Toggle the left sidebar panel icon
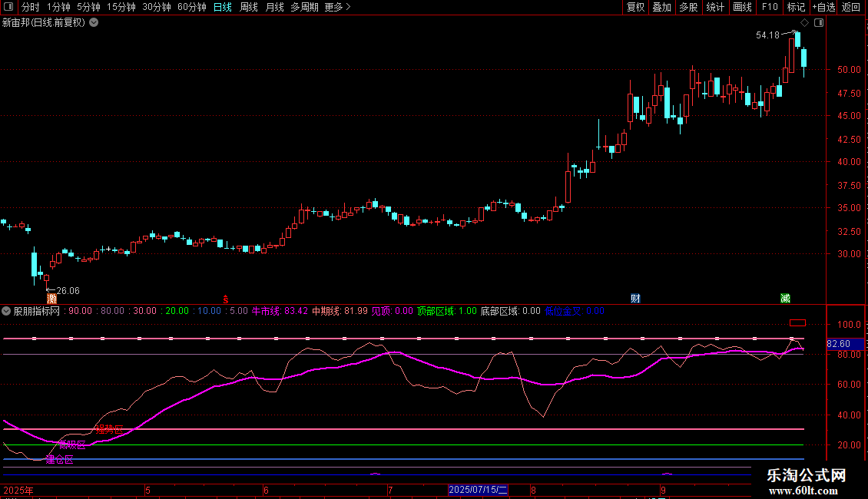This screenshot has height=499, width=868. click(x=7, y=8)
